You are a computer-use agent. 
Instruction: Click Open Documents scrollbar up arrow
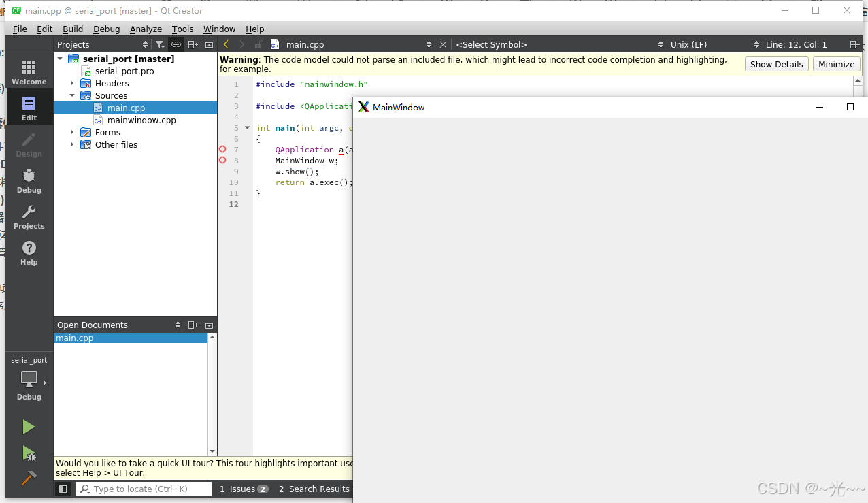[212, 338]
